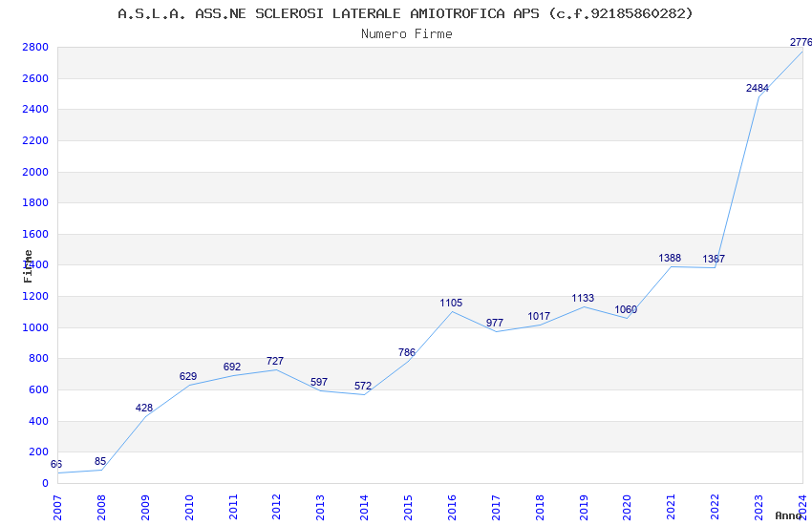Click x-axis year 2013
The image size is (812, 525).
pyautogui.click(x=320, y=508)
